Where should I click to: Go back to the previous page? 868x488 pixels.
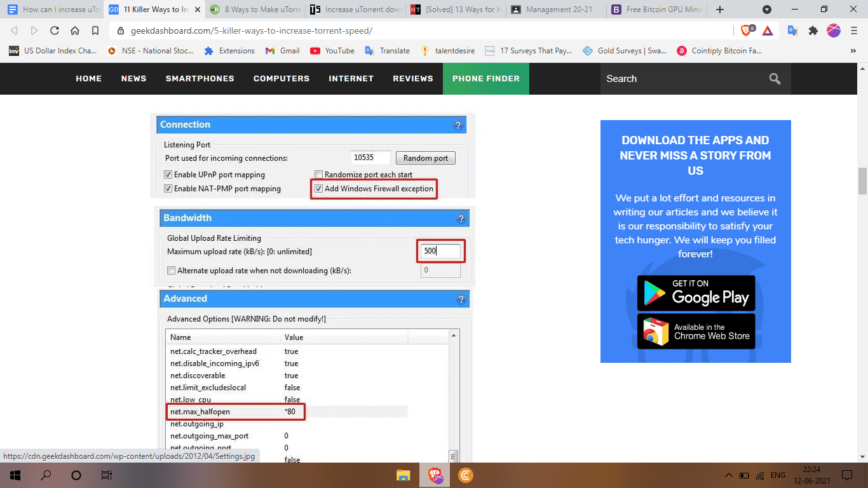click(x=15, y=30)
